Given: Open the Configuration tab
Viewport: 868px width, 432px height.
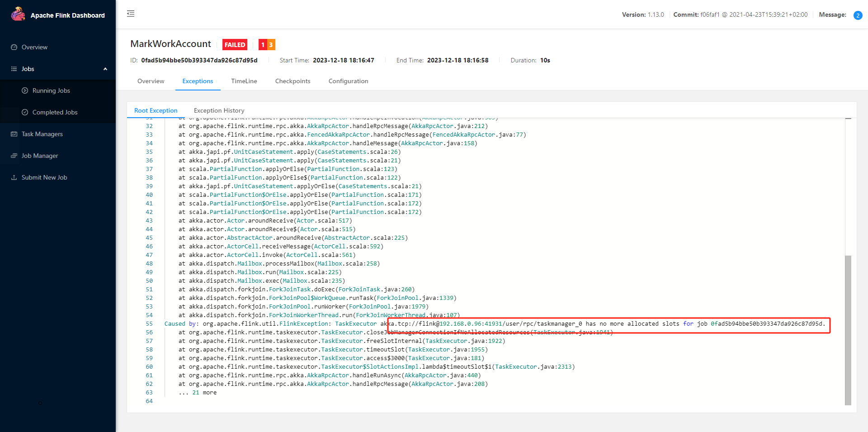Looking at the screenshot, I should pos(348,81).
